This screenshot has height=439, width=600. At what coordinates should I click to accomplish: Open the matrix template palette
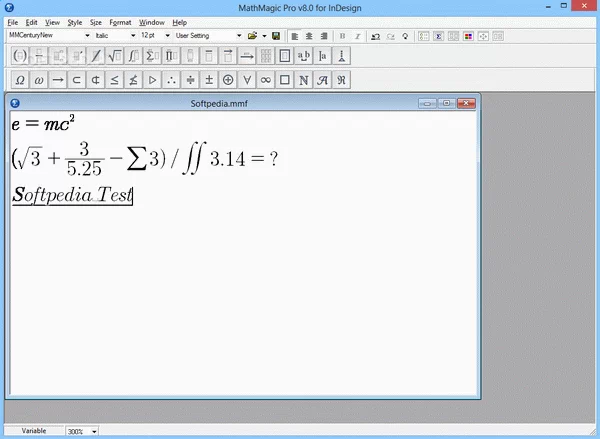pyautogui.click(x=266, y=56)
